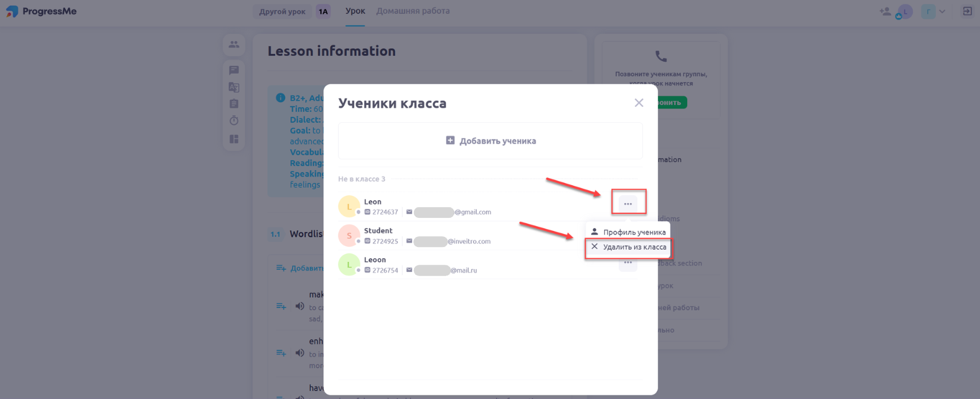Click the layout board icon in sidebar

234,139
